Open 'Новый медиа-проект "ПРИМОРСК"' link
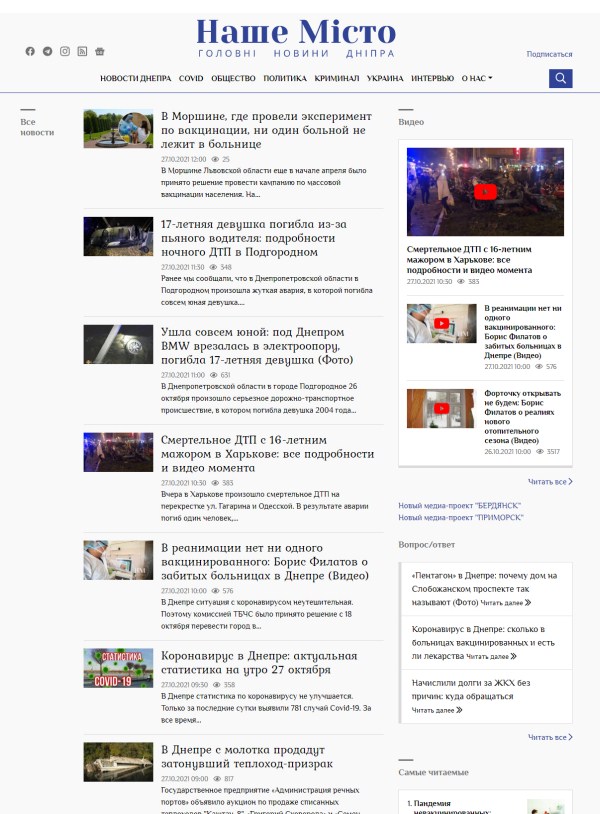 461,518
